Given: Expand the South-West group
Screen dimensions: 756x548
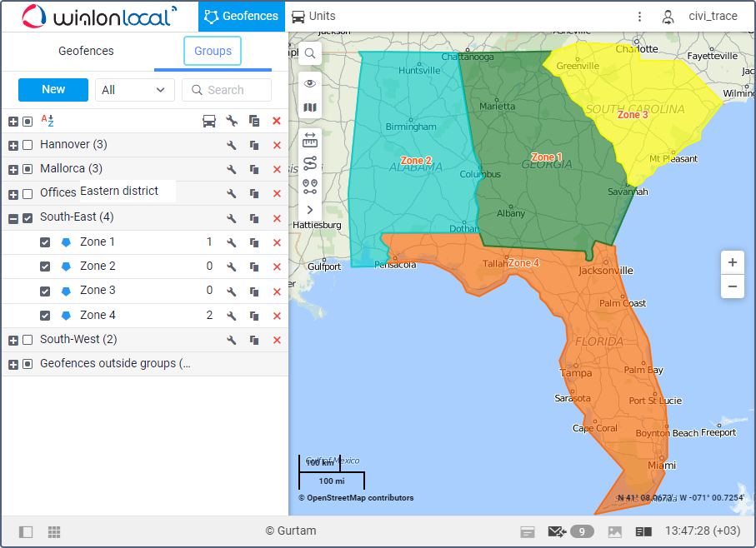Looking at the screenshot, I should pyautogui.click(x=13, y=340).
